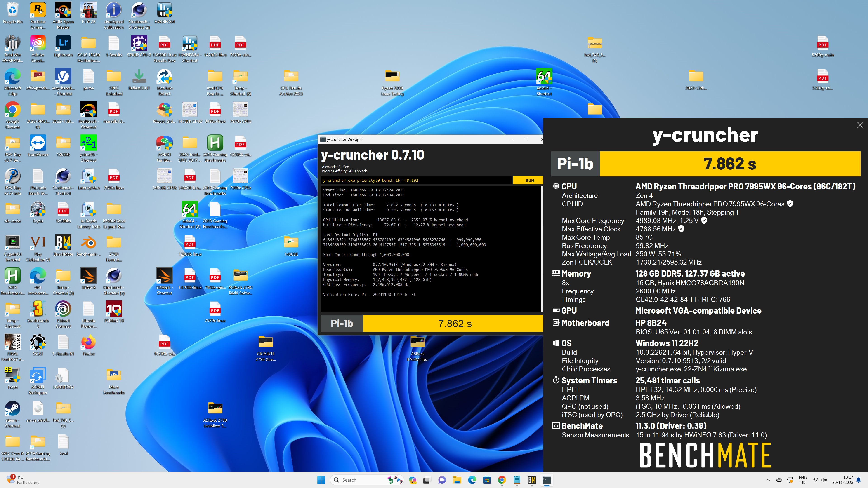Open the RealBench Shortcut icon

click(x=89, y=115)
